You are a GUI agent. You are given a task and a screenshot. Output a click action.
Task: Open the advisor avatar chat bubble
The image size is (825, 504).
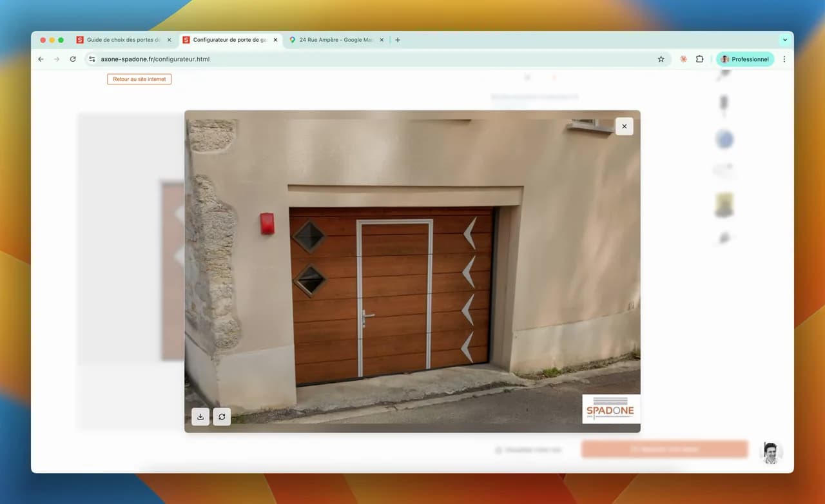[x=771, y=453]
